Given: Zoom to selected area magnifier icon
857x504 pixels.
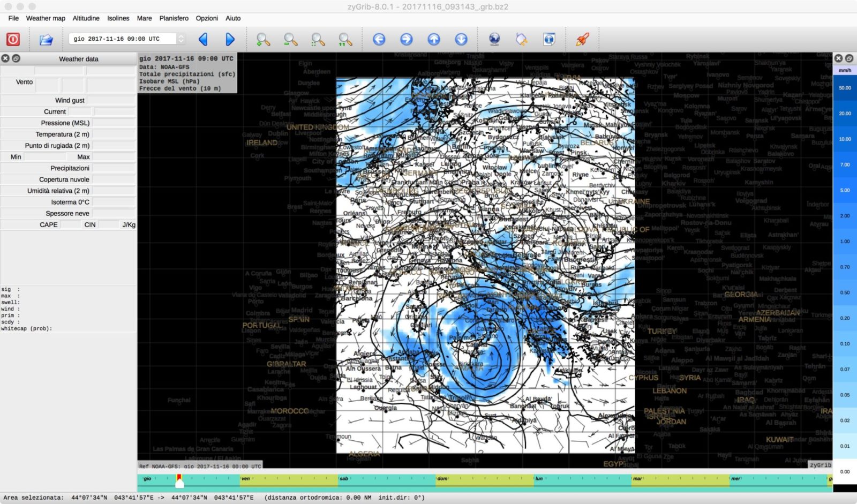Looking at the screenshot, I should tap(318, 39).
